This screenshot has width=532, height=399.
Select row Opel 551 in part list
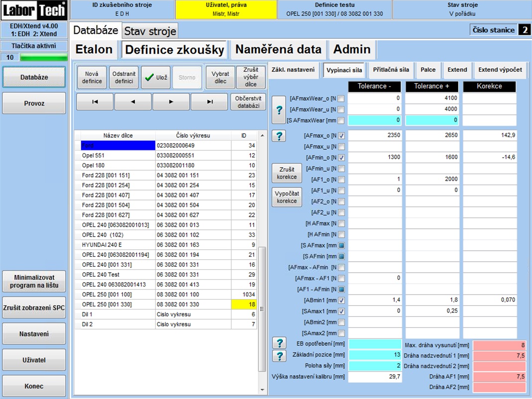click(x=166, y=155)
